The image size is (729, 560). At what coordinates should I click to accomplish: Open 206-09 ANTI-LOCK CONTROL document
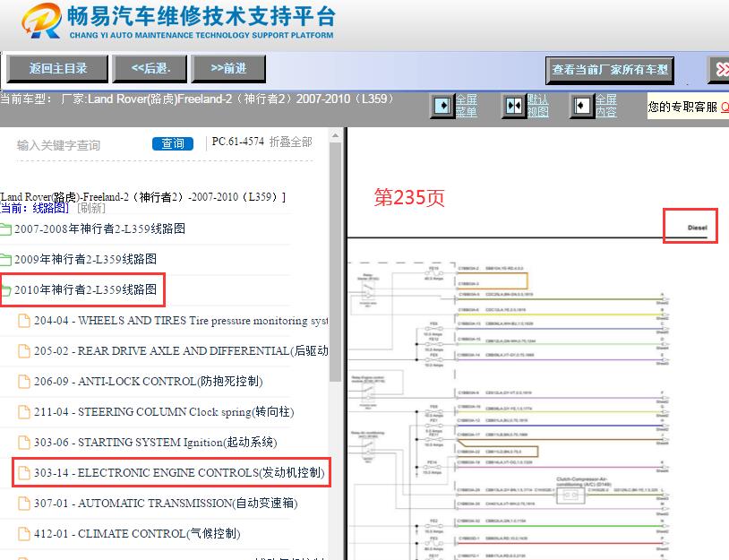coord(149,382)
